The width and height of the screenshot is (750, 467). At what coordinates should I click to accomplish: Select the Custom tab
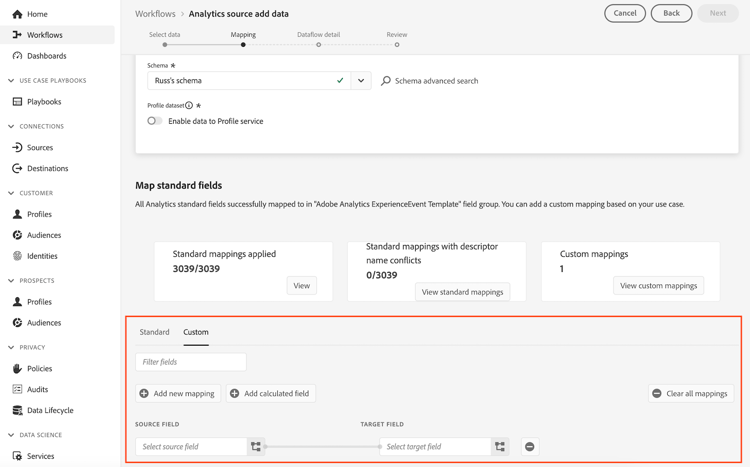pos(196,332)
